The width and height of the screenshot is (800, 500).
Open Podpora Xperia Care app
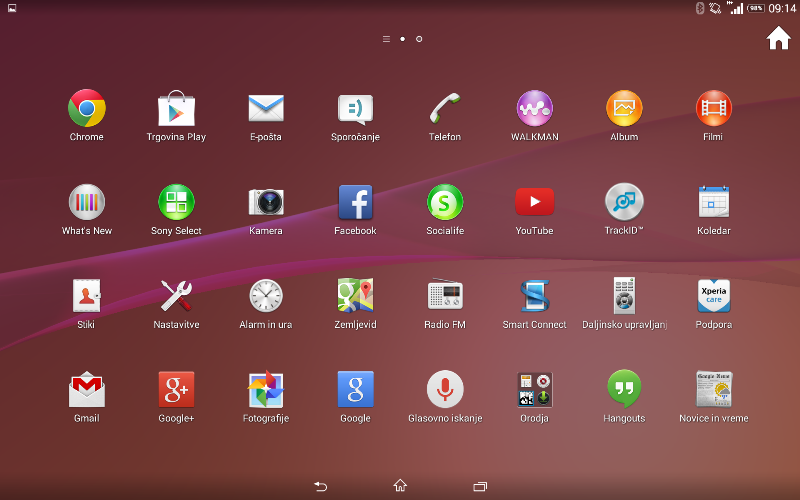pos(713,295)
